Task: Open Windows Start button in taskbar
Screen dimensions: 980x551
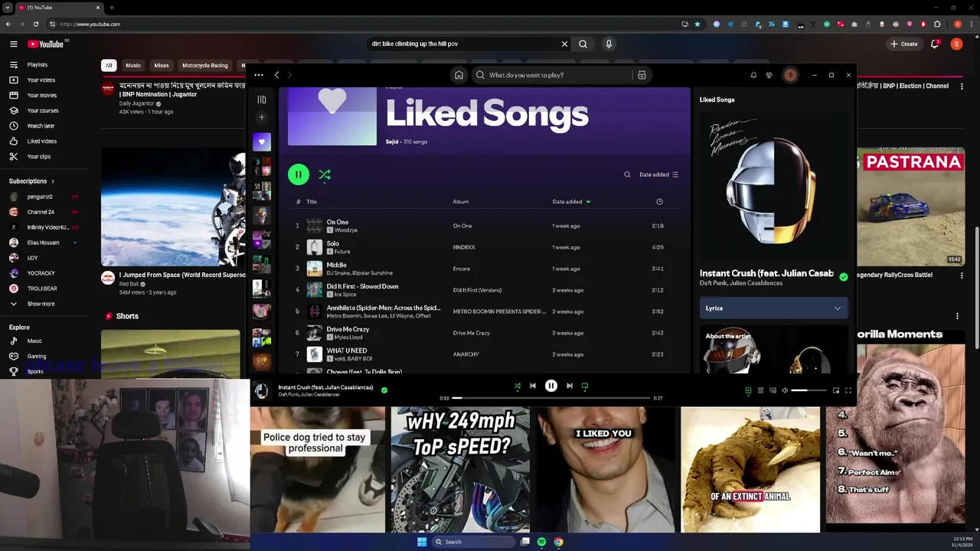Action: coord(422,542)
